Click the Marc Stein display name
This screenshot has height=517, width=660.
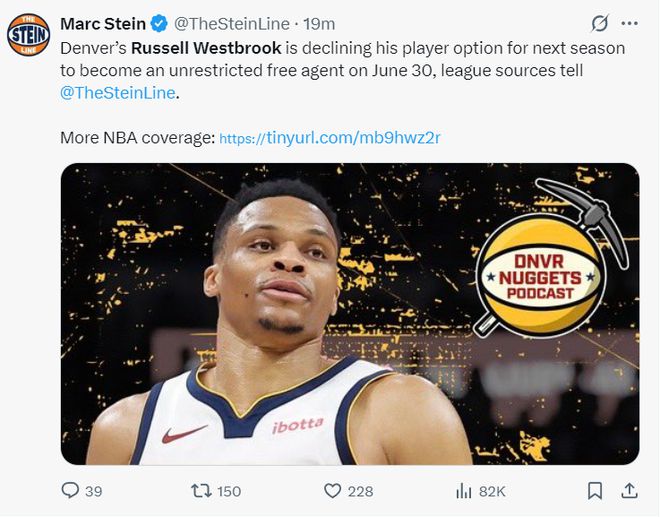coord(103,23)
